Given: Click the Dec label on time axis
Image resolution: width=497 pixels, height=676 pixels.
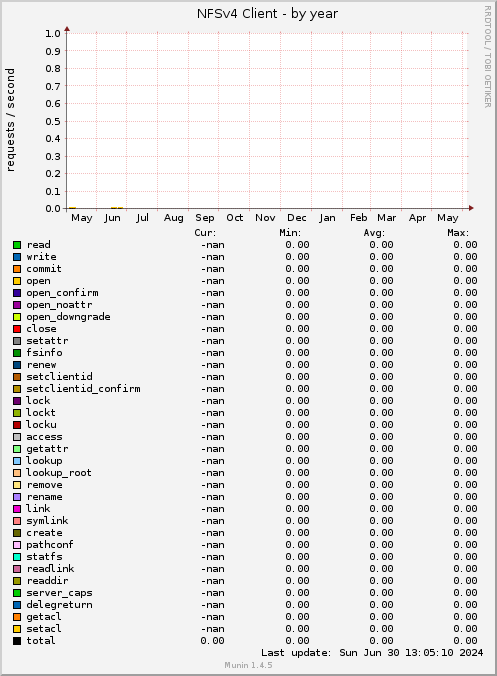Looking at the screenshot, I should (x=297, y=218).
